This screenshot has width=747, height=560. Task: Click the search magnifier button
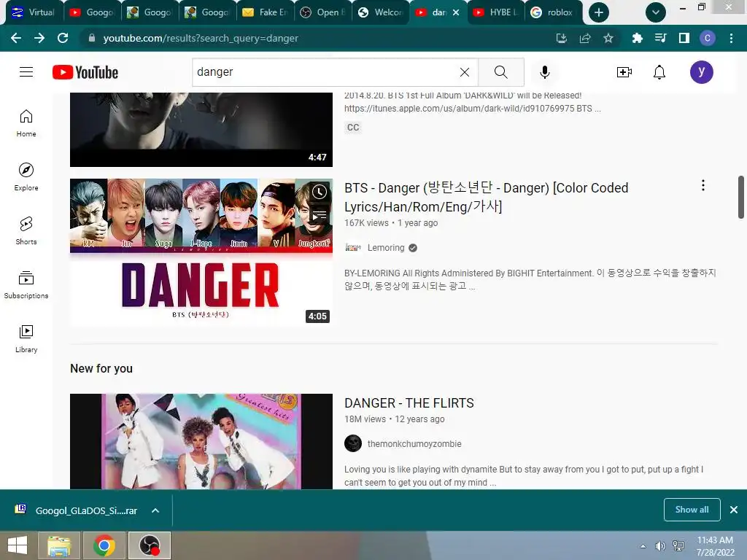pyautogui.click(x=500, y=72)
